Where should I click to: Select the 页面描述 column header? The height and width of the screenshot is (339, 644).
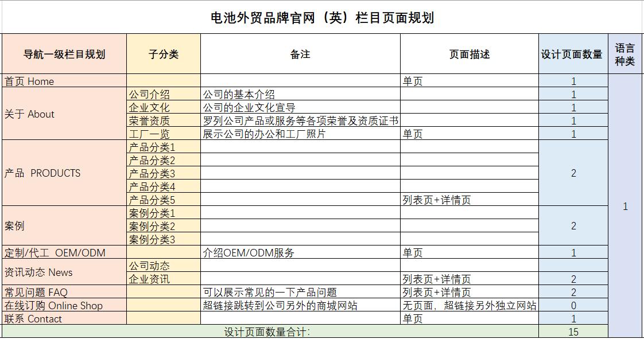469,53
